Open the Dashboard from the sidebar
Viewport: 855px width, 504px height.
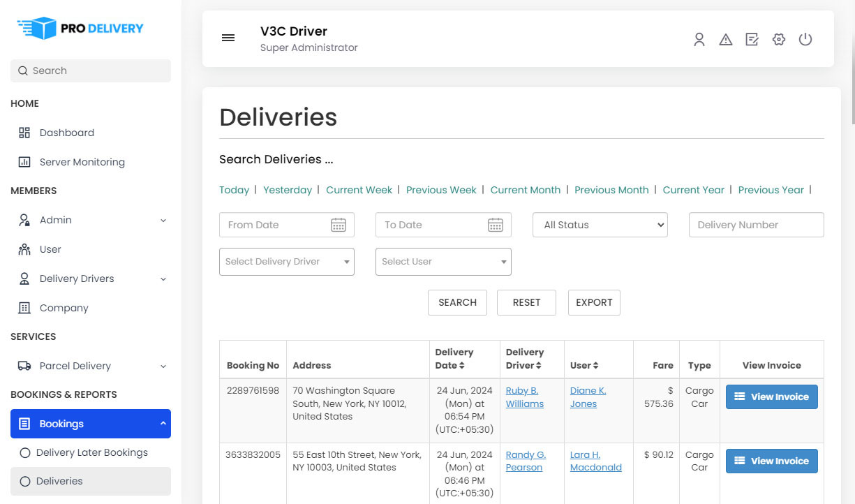(66, 133)
